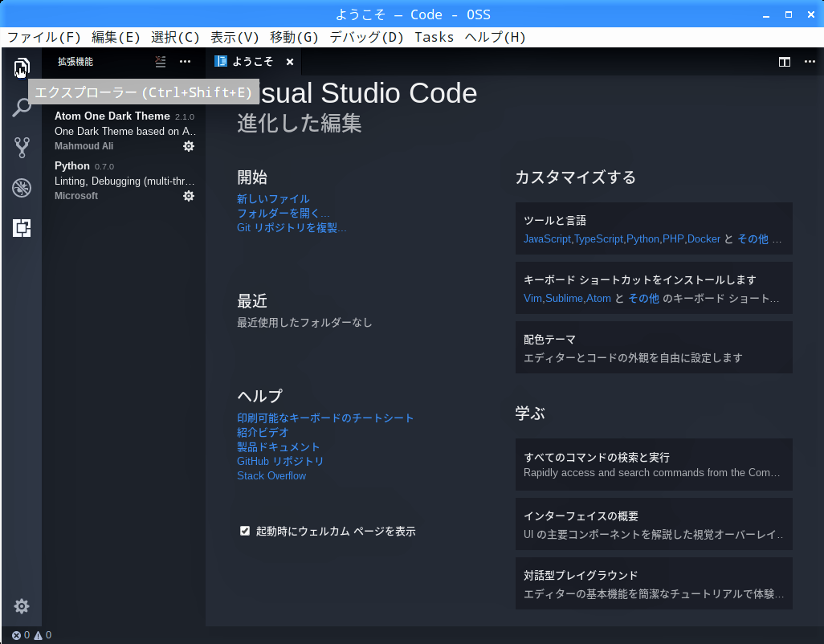Open the 移動(G) menu
The image size is (824, 644).
coord(294,37)
